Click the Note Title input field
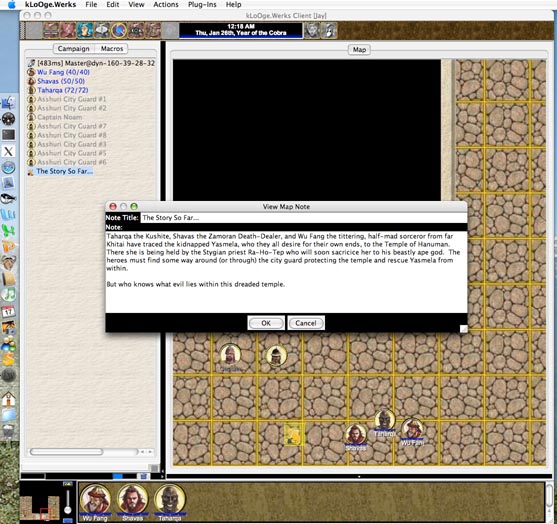557x524 pixels. 304,218
